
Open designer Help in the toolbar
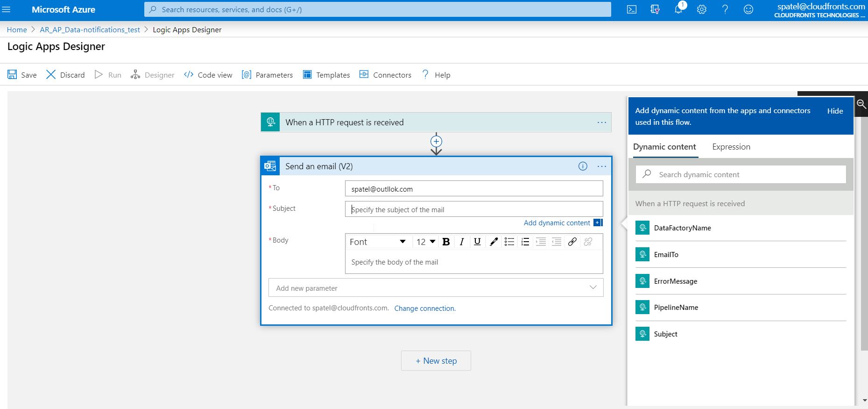[x=436, y=75]
